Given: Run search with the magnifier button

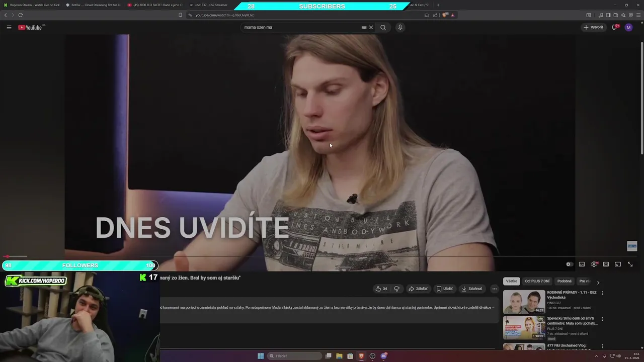Looking at the screenshot, I should coord(383,27).
